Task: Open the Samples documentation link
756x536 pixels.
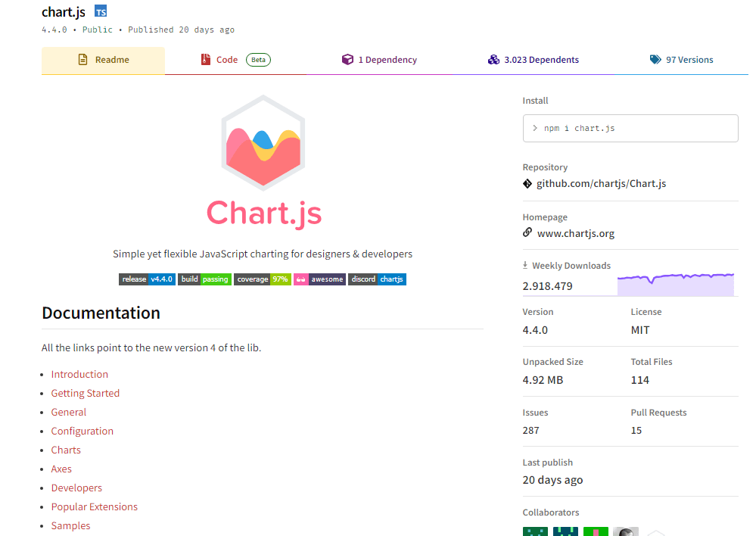Action: pos(70,526)
